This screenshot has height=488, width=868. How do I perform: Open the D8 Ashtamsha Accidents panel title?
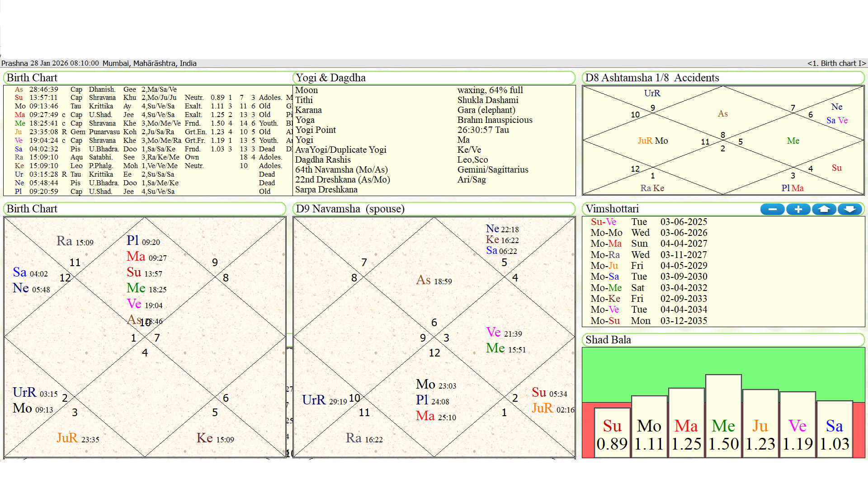pos(651,78)
